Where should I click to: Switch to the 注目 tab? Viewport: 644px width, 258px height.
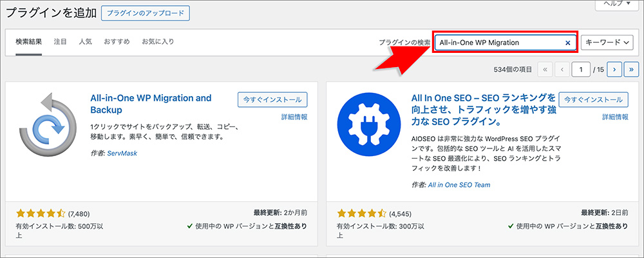[61, 41]
